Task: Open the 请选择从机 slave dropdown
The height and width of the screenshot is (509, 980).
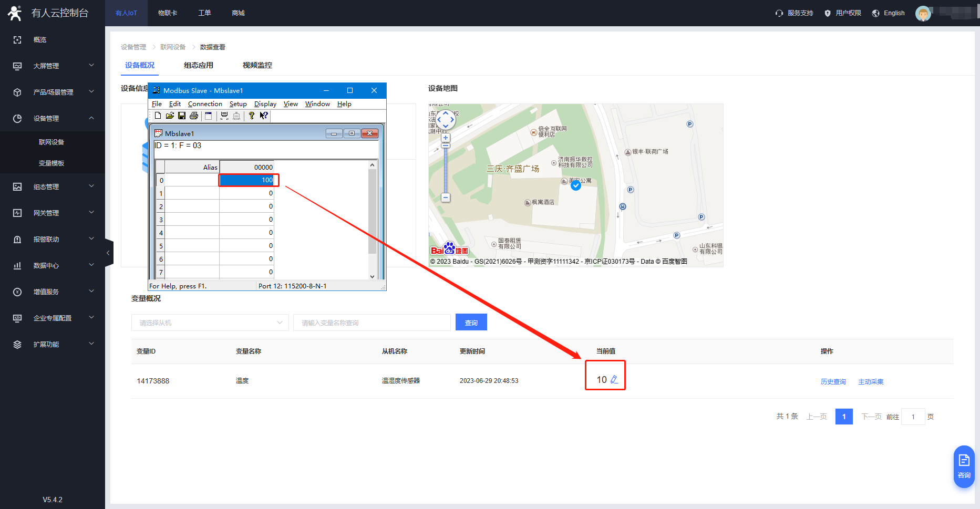Action: click(x=210, y=323)
